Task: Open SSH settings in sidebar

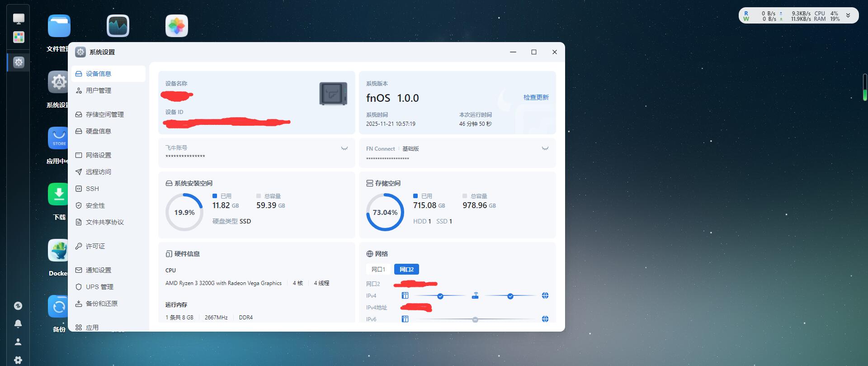Action: click(x=108, y=189)
